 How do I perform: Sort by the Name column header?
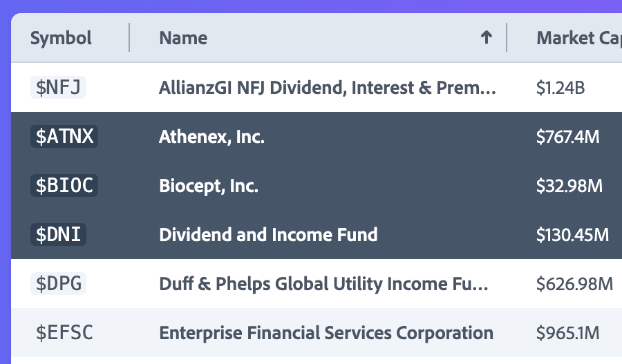pos(183,38)
